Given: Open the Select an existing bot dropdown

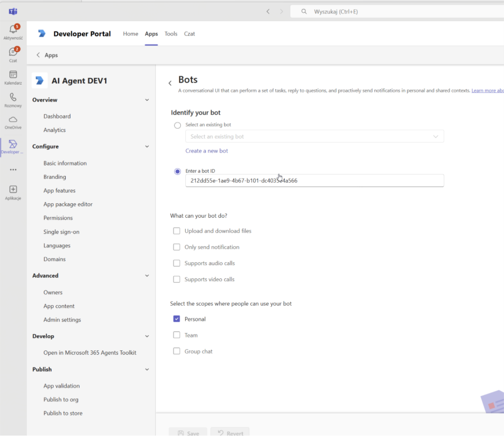Looking at the screenshot, I should coord(314,136).
